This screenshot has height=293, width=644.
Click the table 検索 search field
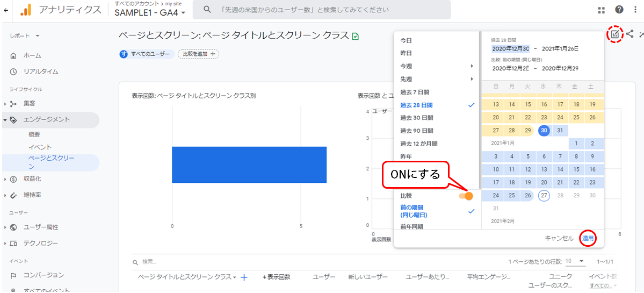coord(149,262)
